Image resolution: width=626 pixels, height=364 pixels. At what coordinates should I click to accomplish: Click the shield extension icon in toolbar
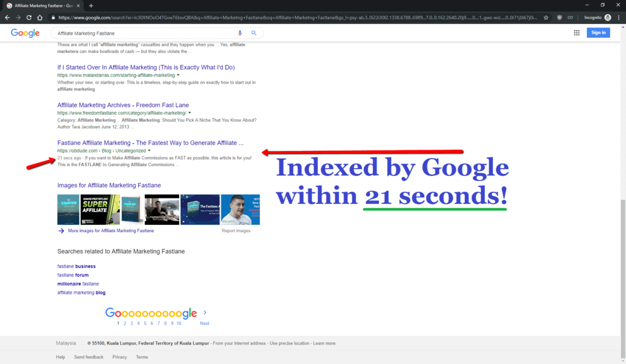[x=559, y=18]
